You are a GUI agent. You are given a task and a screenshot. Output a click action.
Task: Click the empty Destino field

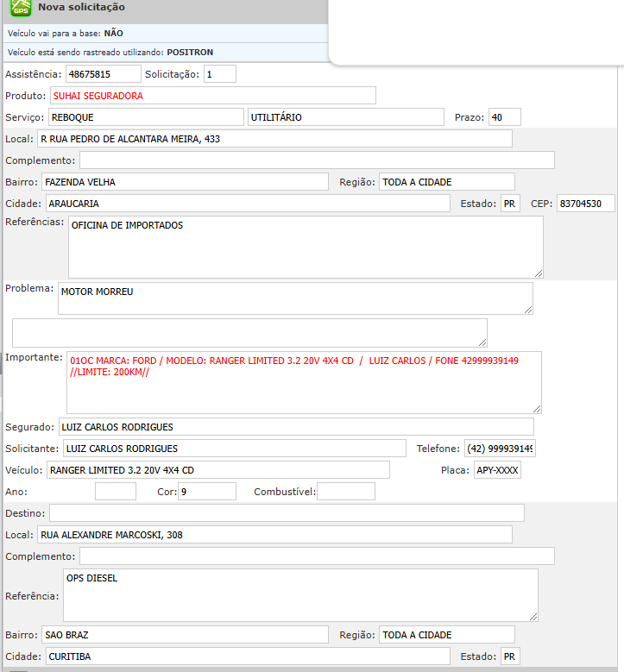[x=287, y=513]
